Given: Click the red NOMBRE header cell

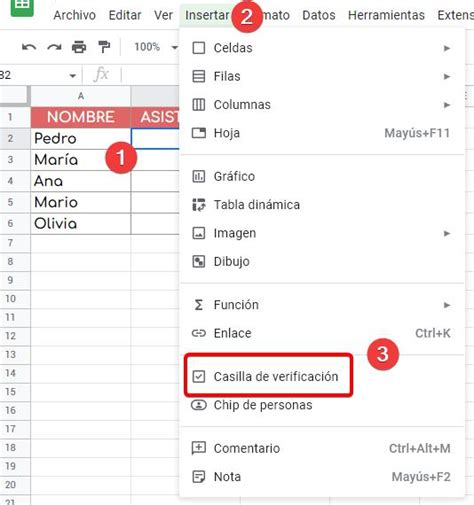Looking at the screenshot, I should [x=81, y=117].
